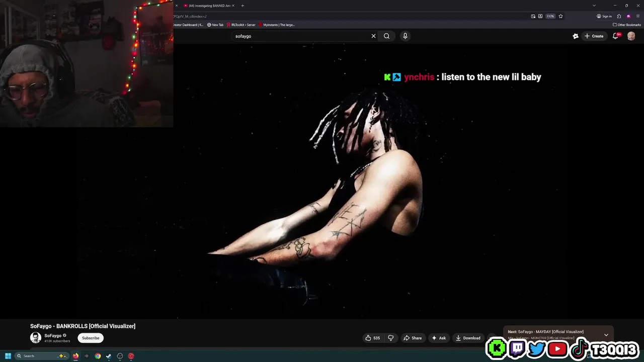Open the SoFaygo channel name link
644x362 pixels.
pyautogui.click(x=53, y=335)
